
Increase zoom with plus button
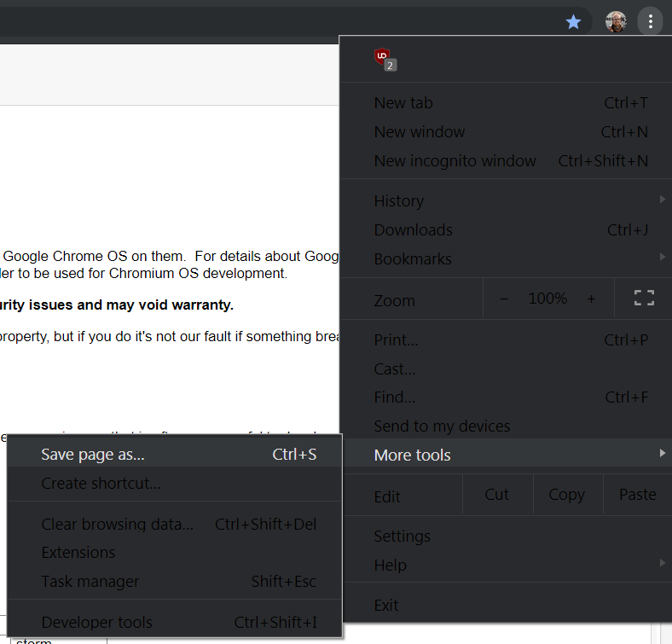(591, 299)
